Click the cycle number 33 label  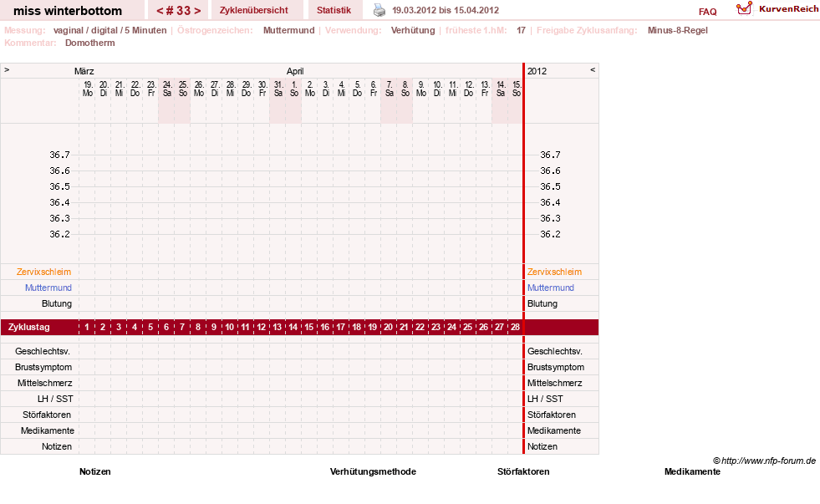pyautogui.click(x=178, y=11)
